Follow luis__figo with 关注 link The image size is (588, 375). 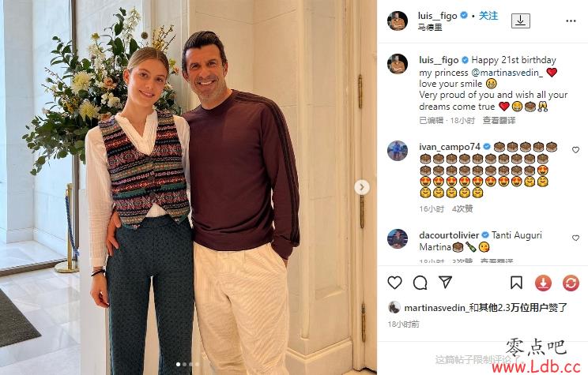(x=488, y=16)
